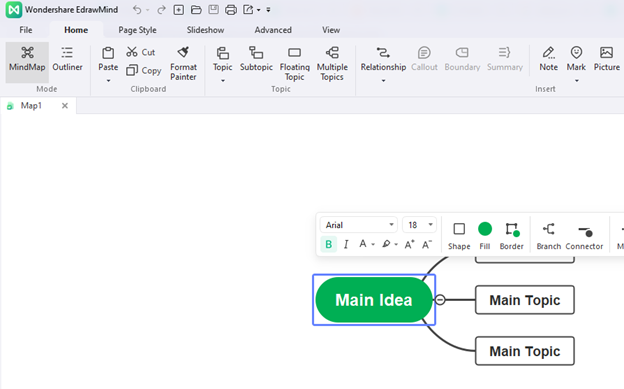Cut the selected topic
Viewport: 624px width, 389px height.
(141, 52)
